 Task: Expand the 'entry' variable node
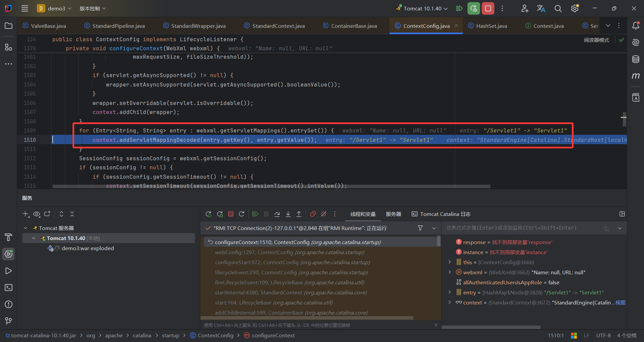click(449, 292)
